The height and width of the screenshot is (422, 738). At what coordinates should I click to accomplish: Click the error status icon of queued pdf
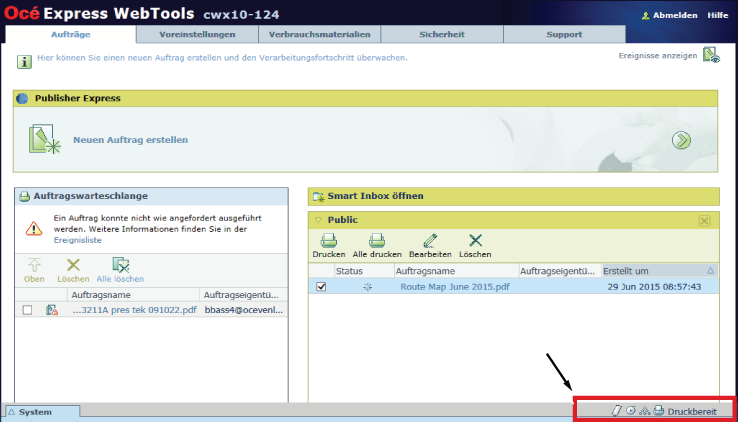[x=52, y=310]
